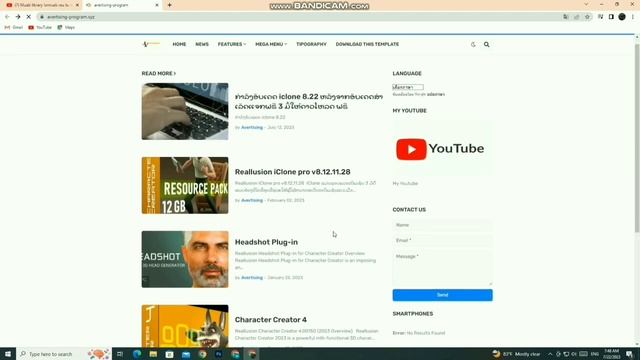Open the iClone 8.22 article title
This screenshot has height=360, width=640.
click(x=309, y=101)
